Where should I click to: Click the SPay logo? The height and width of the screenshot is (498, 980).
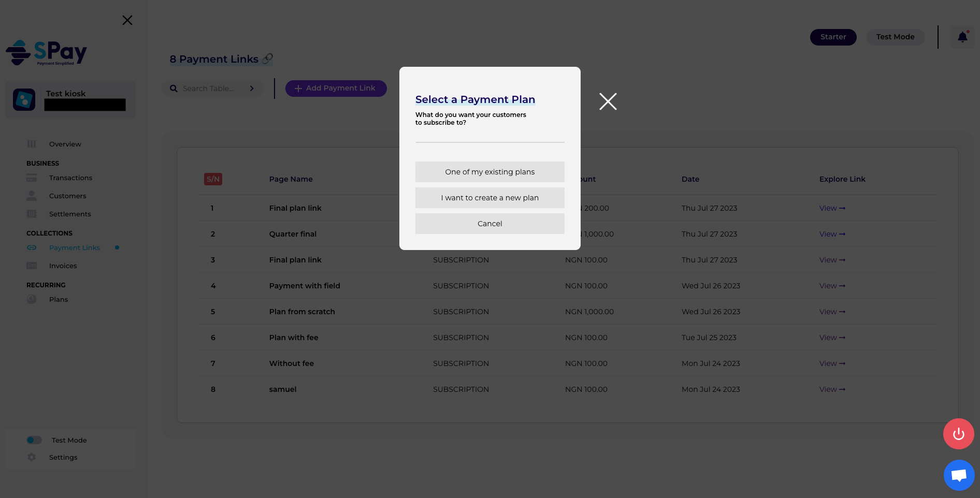47,53
